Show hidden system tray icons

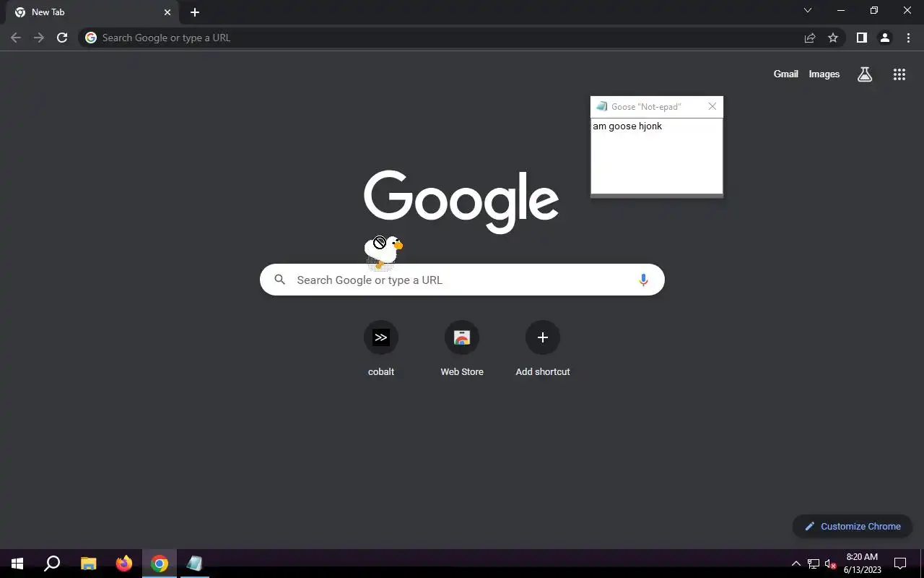[796, 564]
